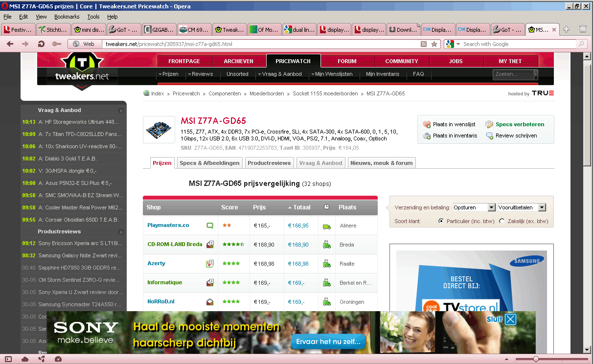
Task: Click CD-ROM-LAND Breda shop info icon
Action: [210, 244]
